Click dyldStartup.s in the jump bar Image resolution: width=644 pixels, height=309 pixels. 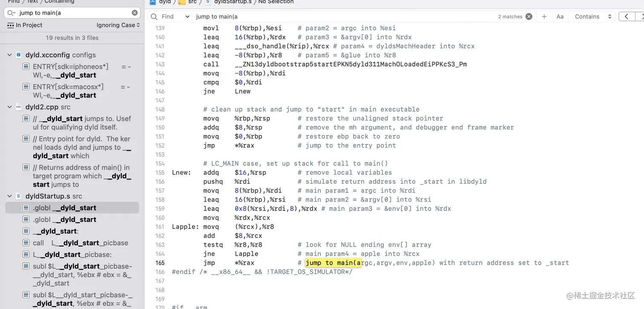pyautogui.click(x=229, y=2)
